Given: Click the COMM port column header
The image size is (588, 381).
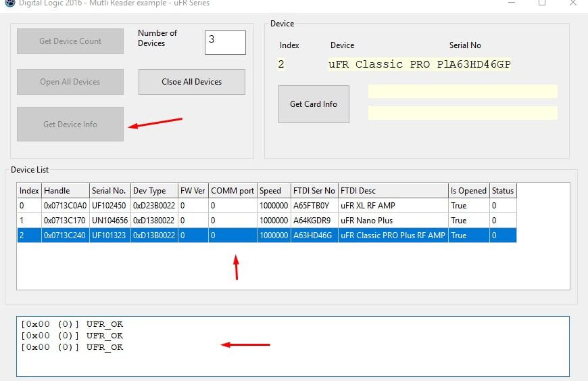Looking at the screenshot, I should 233,191.
